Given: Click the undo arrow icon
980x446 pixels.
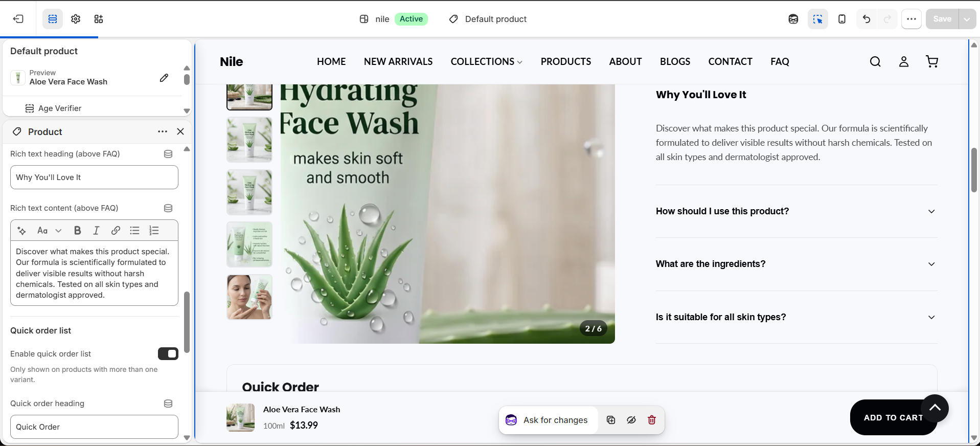Looking at the screenshot, I should point(867,19).
